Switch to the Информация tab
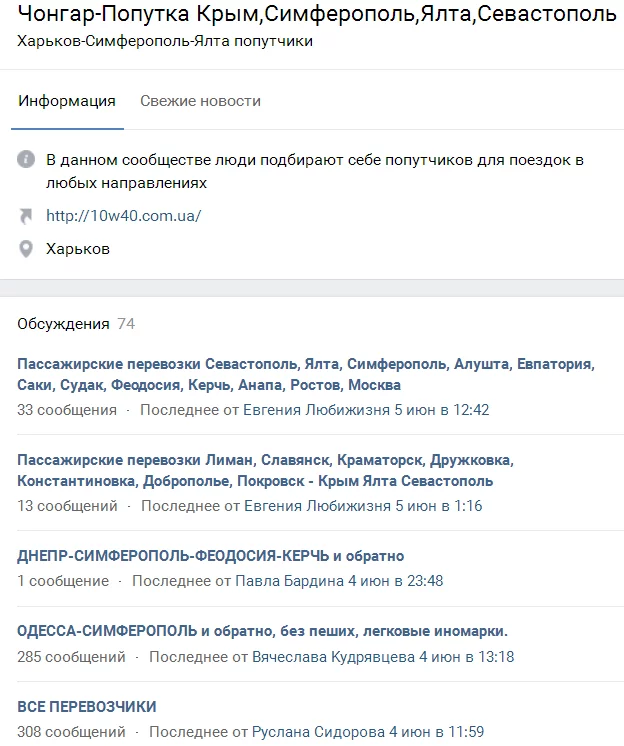624x746 pixels. pos(66,101)
